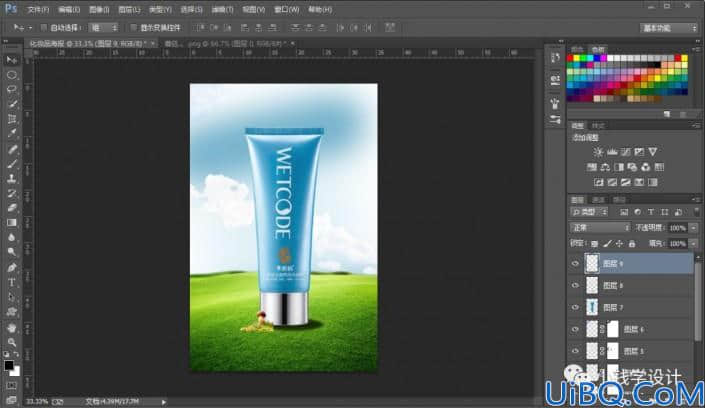705x408 pixels.
Task: Select the Quick Selection tool
Action: coord(12,104)
